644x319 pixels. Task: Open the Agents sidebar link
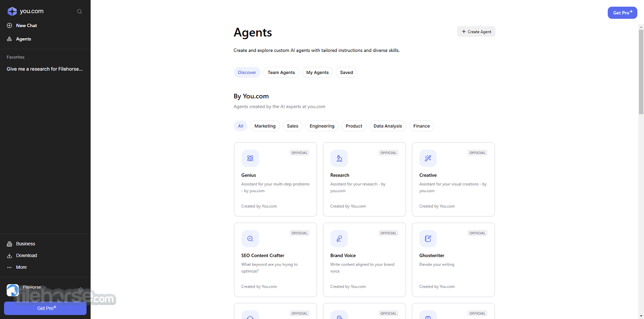point(23,39)
